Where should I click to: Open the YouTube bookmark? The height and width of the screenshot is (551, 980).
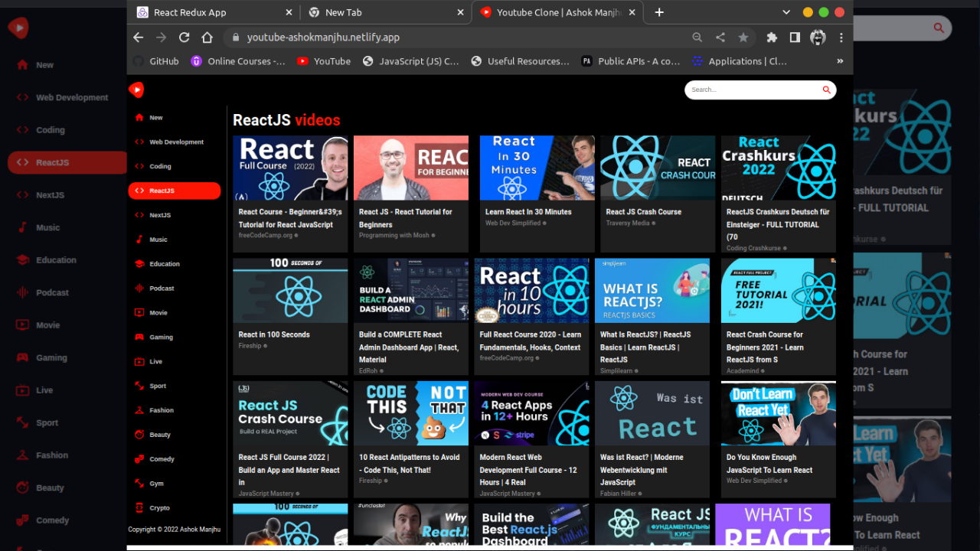pyautogui.click(x=324, y=61)
